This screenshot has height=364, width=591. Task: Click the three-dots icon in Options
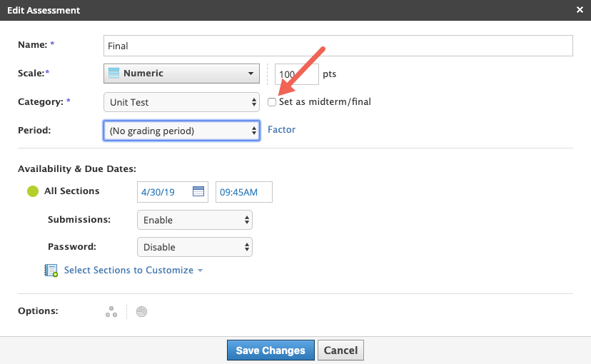111,312
